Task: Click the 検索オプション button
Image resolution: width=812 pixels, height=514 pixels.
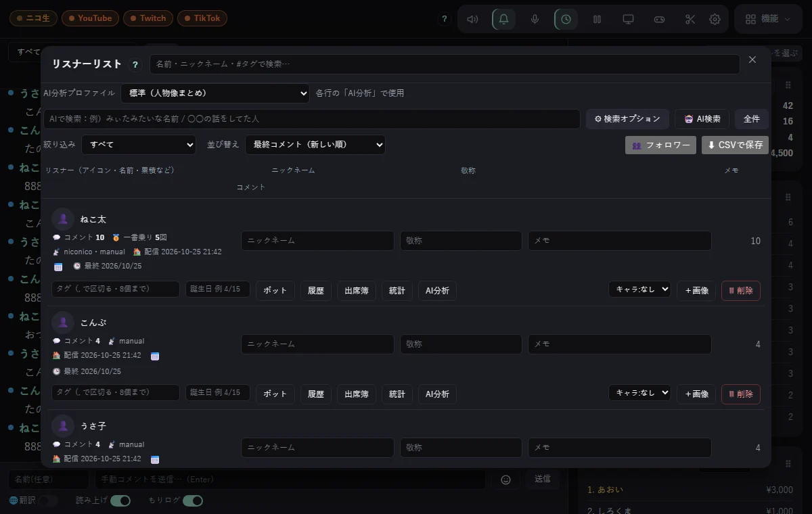Action: [627, 119]
